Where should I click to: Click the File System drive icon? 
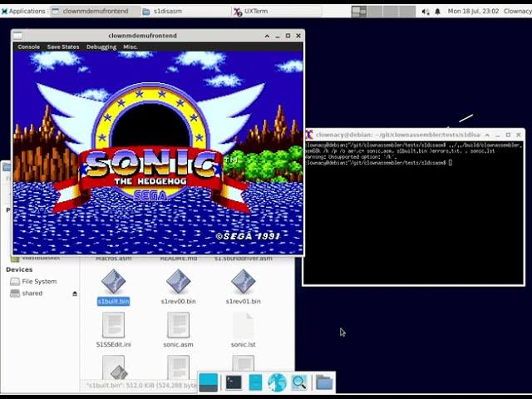click(15, 281)
